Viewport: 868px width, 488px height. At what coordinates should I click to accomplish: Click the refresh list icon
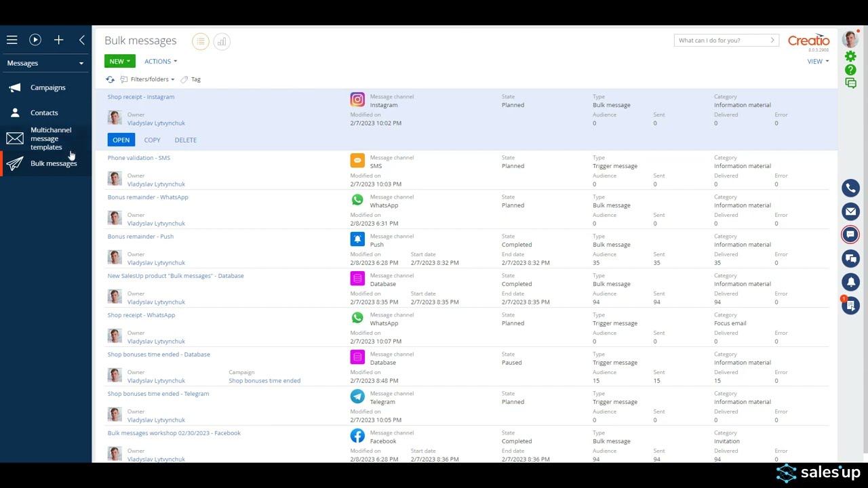[110, 79]
